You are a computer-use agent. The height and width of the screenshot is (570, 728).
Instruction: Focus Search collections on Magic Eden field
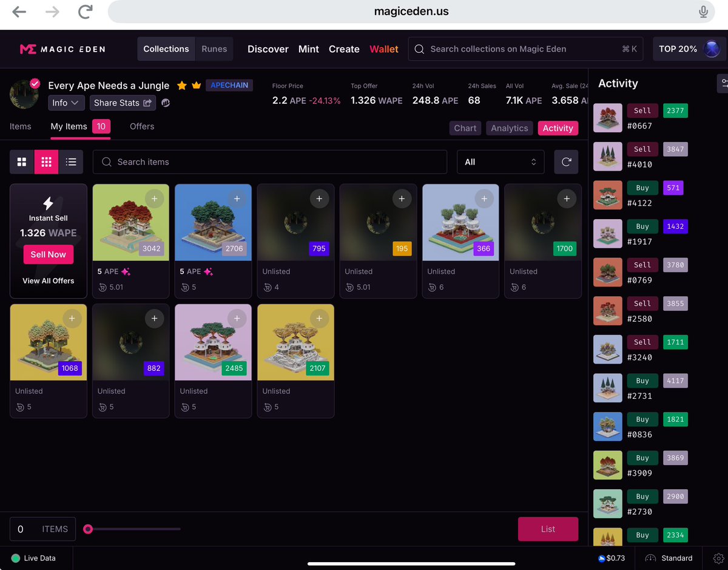525,49
